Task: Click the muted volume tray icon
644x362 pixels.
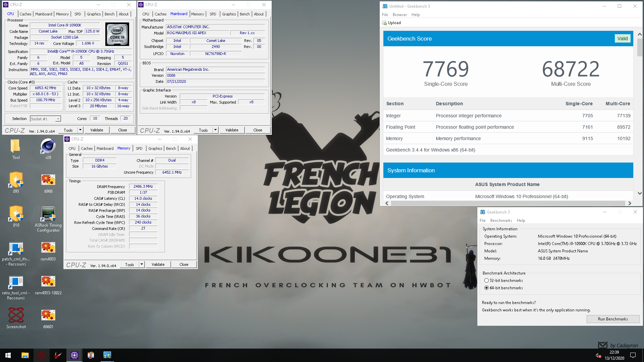Action: point(598,355)
